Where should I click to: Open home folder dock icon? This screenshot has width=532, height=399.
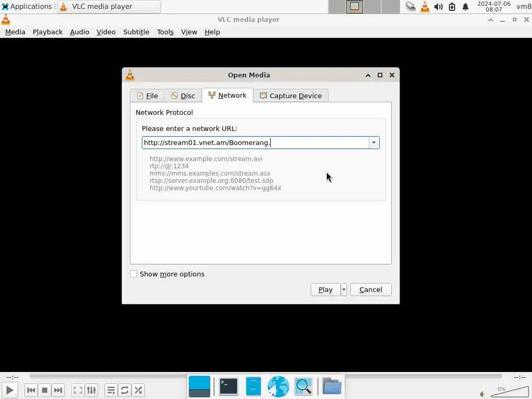[332, 386]
